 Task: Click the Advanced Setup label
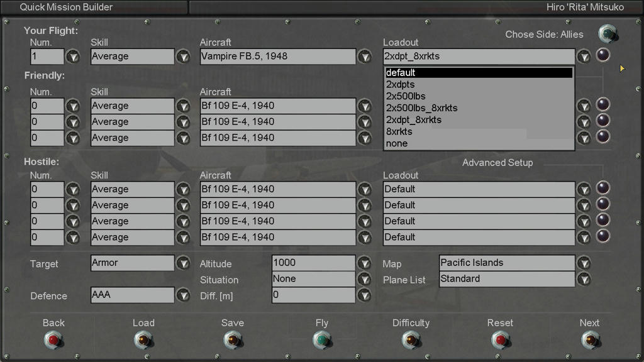(x=497, y=163)
